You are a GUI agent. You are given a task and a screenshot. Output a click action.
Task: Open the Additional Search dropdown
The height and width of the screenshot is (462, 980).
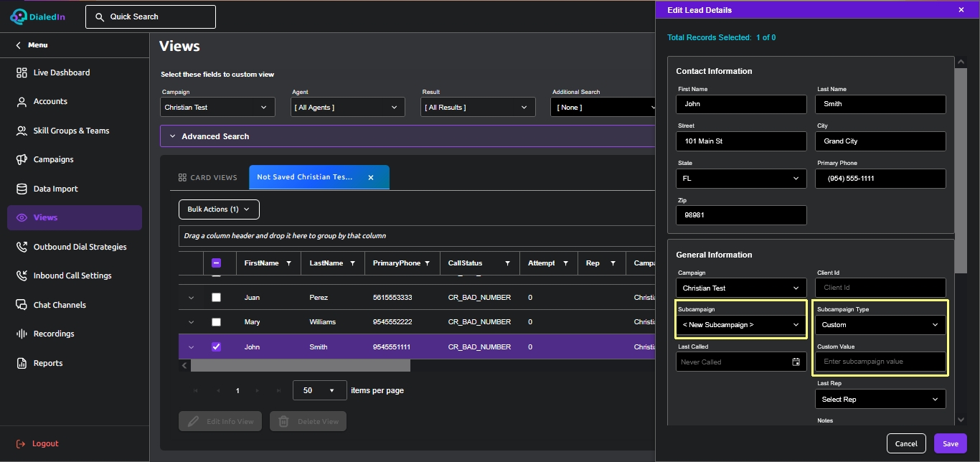pos(603,107)
